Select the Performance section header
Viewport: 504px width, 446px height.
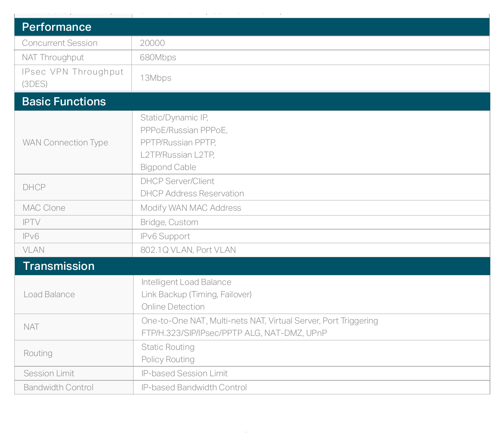click(252, 27)
